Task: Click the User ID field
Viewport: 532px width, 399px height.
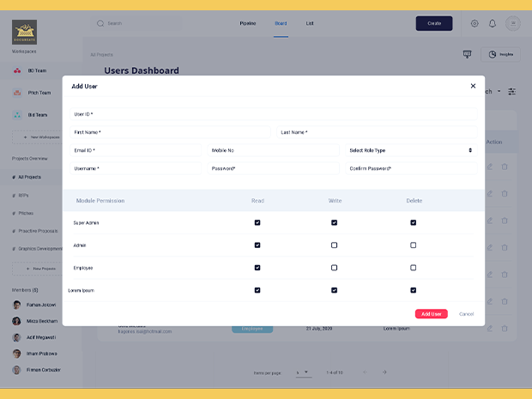Action: pyautogui.click(x=274, y=114)
